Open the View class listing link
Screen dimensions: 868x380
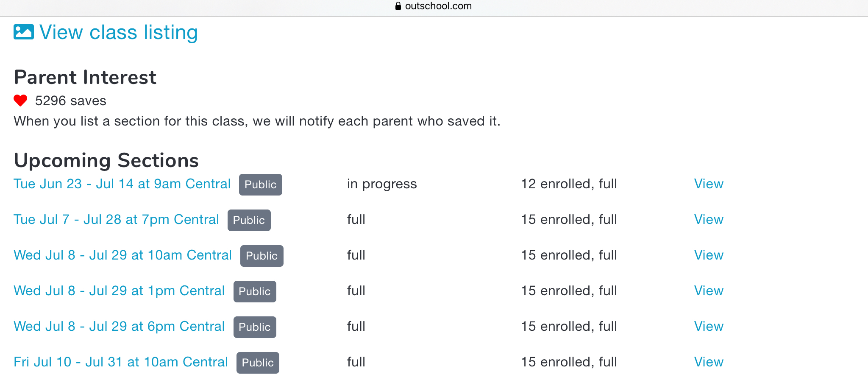point(118,32)
